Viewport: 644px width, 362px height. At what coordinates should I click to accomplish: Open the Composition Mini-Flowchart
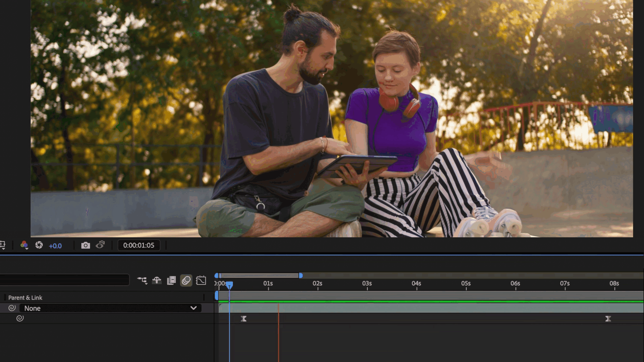(142, 280)
